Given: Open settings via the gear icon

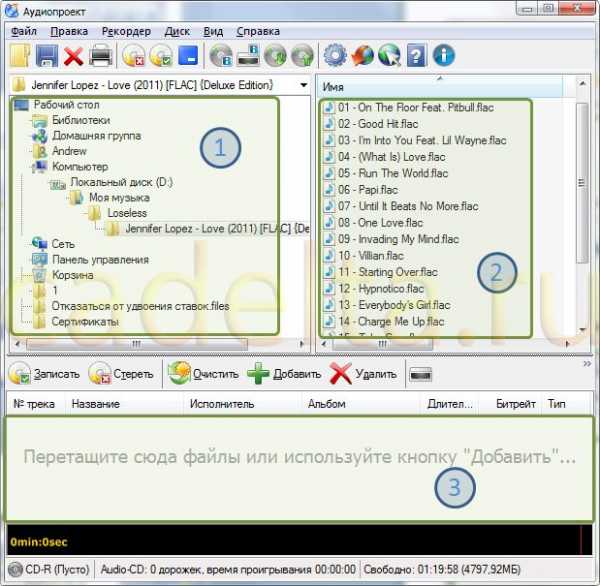Looking at the screenshot, I should (335, 55).
